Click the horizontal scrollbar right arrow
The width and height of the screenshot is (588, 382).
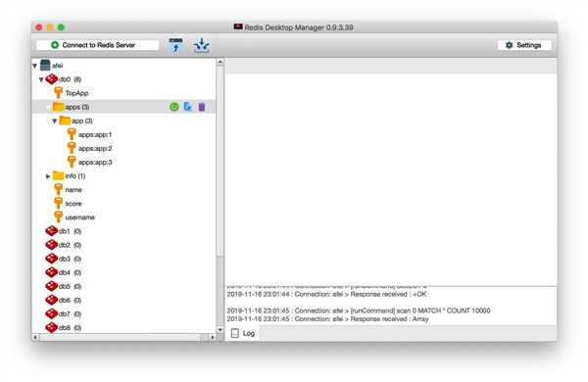point(213,337)
